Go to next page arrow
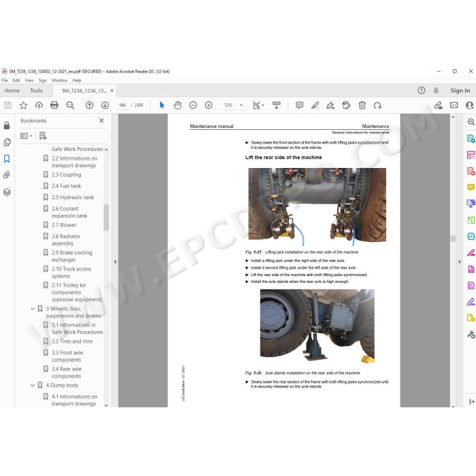Image resolution: width=476 pixels, height=476 pixels. [105, 105]
